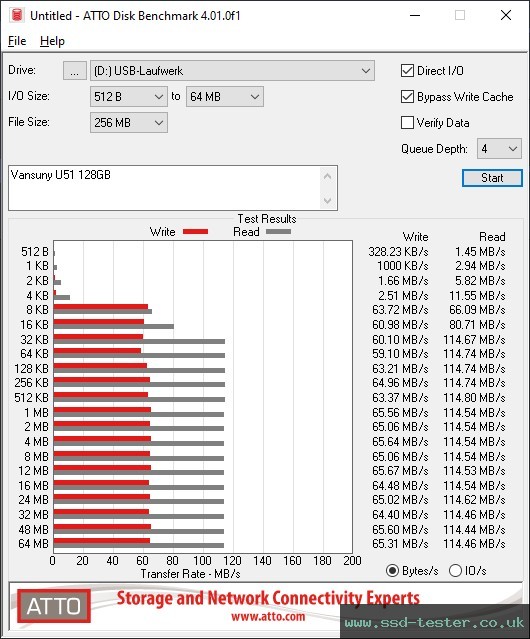This screenshot has width=530, height=639.
Task: Open the File menu
Action: (17, 41)
